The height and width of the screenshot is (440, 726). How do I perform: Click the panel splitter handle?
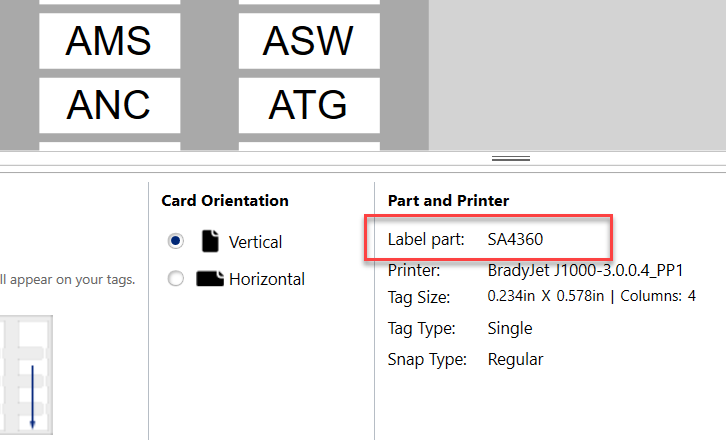511,159
